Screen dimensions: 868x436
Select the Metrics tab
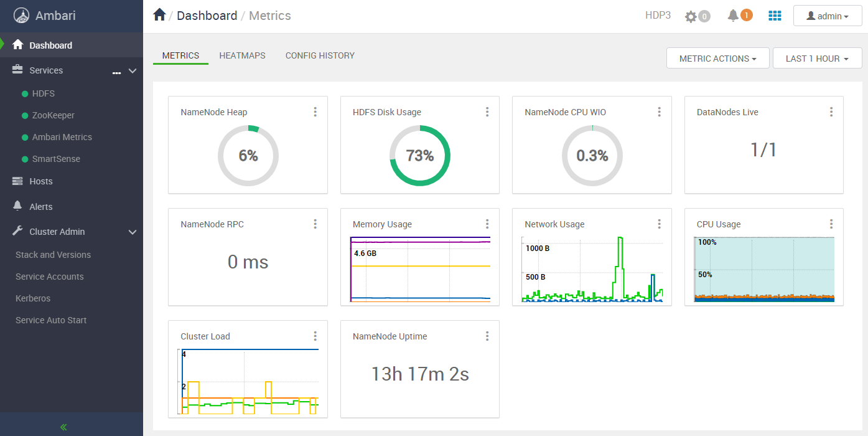pos(180,55)
